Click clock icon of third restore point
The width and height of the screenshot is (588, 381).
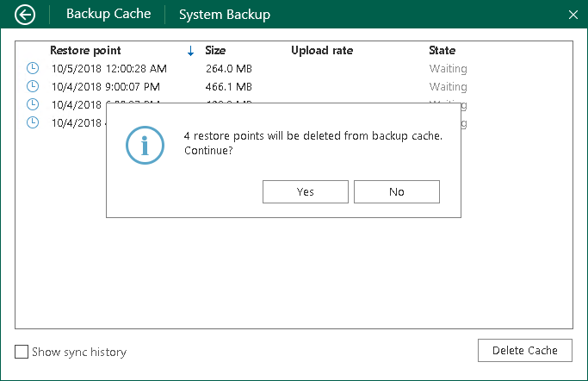point(33,104)
